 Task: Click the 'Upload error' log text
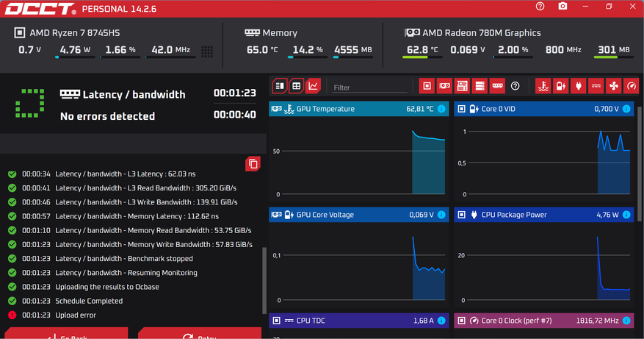point(76,315)
